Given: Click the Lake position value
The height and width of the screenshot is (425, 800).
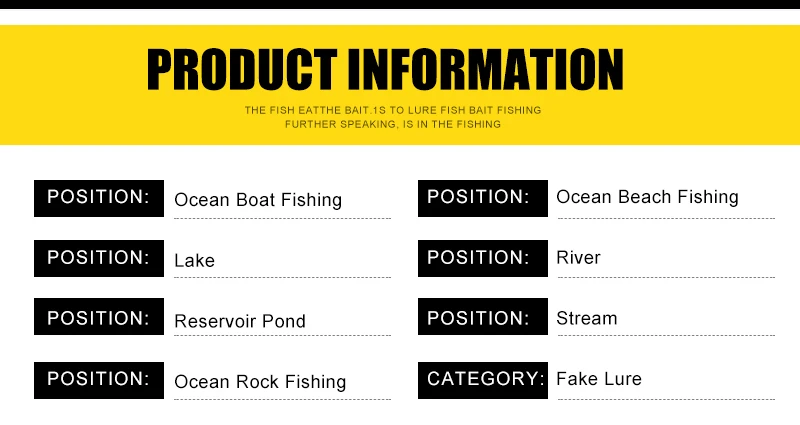Looking at the screenshot, I should tap(194, 261).
